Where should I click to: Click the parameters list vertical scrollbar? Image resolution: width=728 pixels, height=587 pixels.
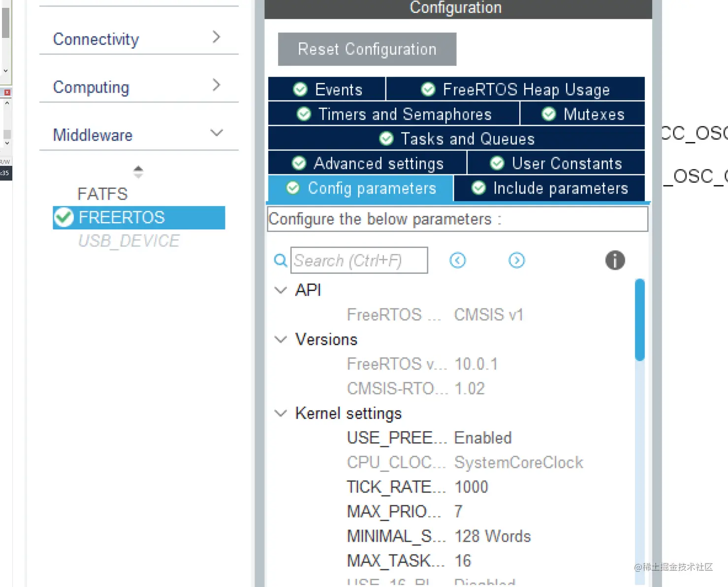[639, 320]
